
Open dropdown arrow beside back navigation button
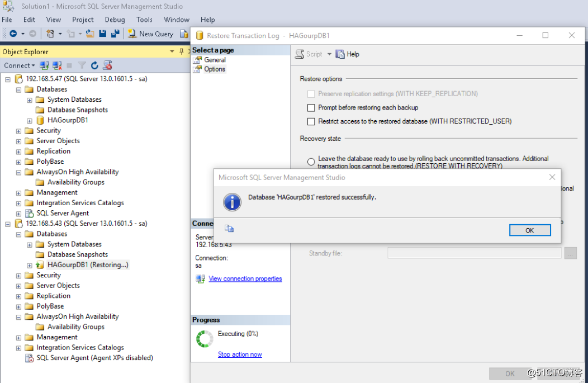coord(23,34)
